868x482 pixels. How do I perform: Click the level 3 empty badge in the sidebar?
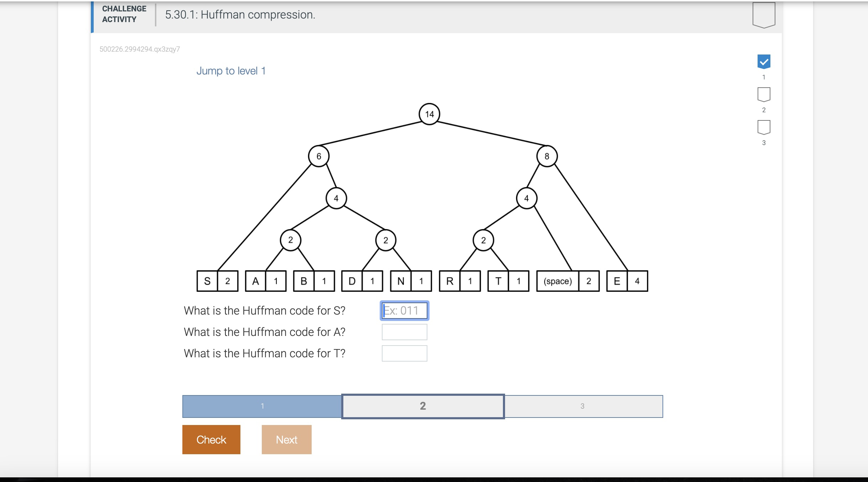click(764, 127)
